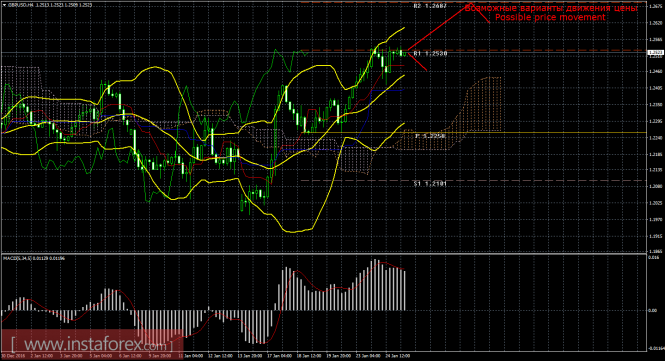Click the small triangle beside GBPUSD,H4 title
Image resolution: width=665 pixels, height=361 pixels.
click(3, 5)
